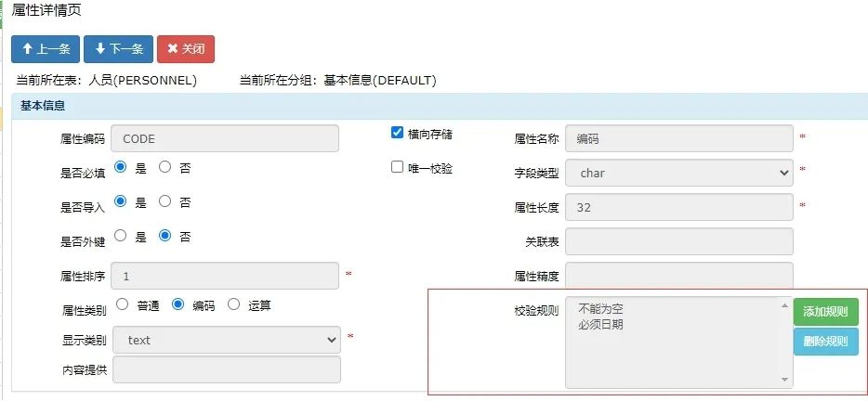Click the rules list scroll-up arrow
868x401 pixels.
click(x=785, y=305)
